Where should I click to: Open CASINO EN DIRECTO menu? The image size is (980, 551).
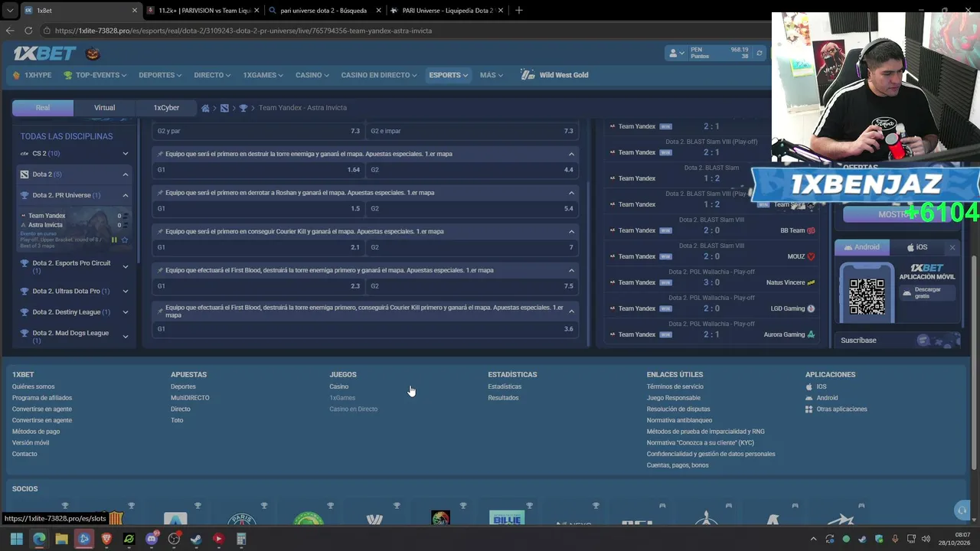[379, 75]
